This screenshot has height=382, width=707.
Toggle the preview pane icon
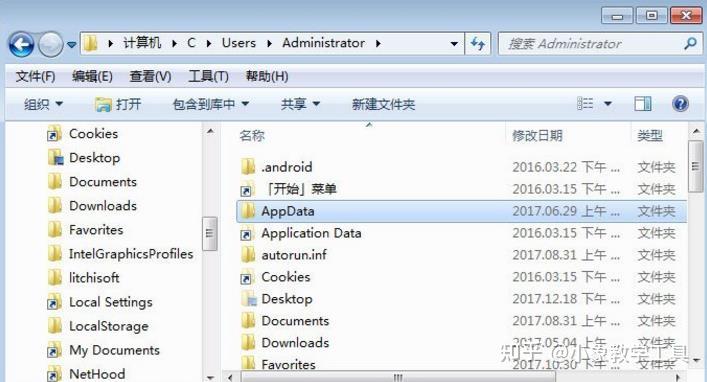click(643, 104)
